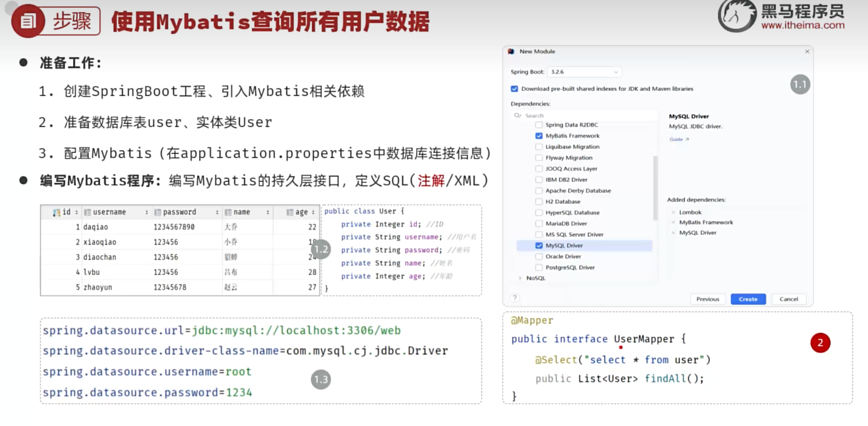
Task: Click the spring.datasource.password=1234 line
Action: tap(147, 393)
